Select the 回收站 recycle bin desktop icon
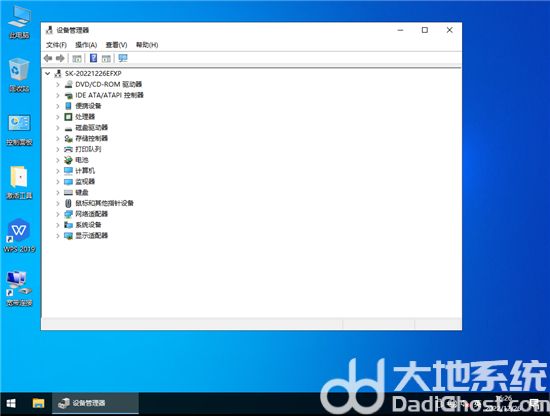This screenshot has width=550, height=416. [19, 75]
